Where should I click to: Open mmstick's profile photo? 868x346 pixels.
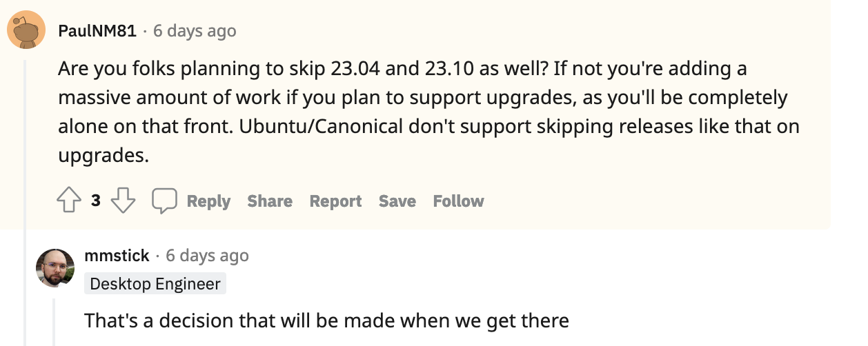click(x=55, y=268)
